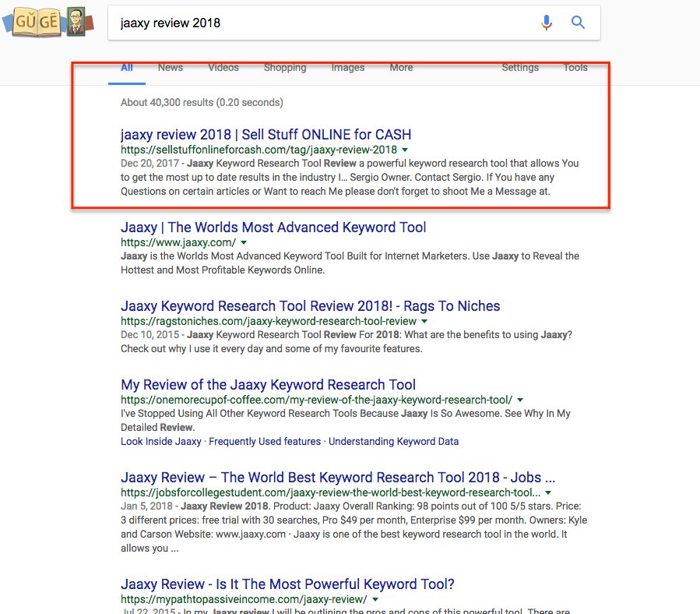Open the Settings menu

pos(521,68)
